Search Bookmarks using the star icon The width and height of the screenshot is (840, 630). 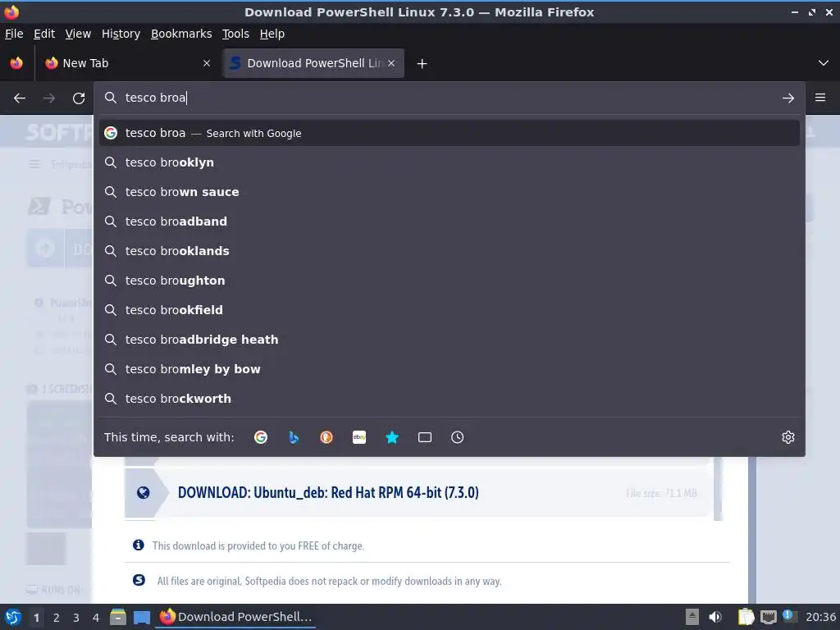(392, 437)
